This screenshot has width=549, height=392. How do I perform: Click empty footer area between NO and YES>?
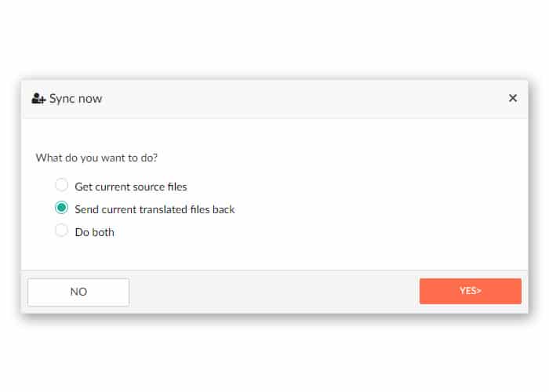[274, 292]
